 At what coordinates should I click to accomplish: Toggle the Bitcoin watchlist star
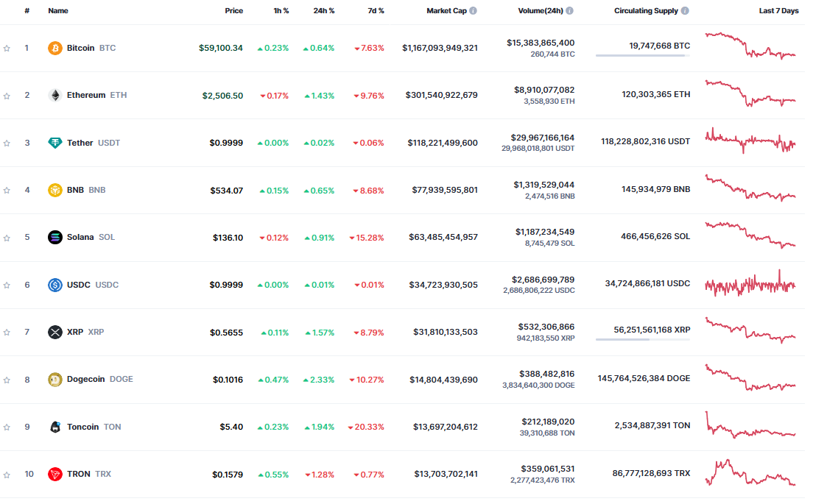point(7,49)
